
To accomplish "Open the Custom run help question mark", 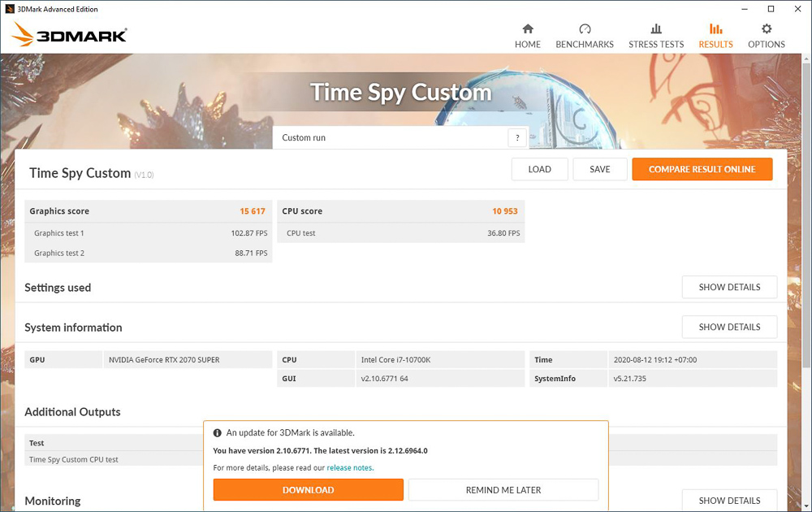I will (517, 138).
